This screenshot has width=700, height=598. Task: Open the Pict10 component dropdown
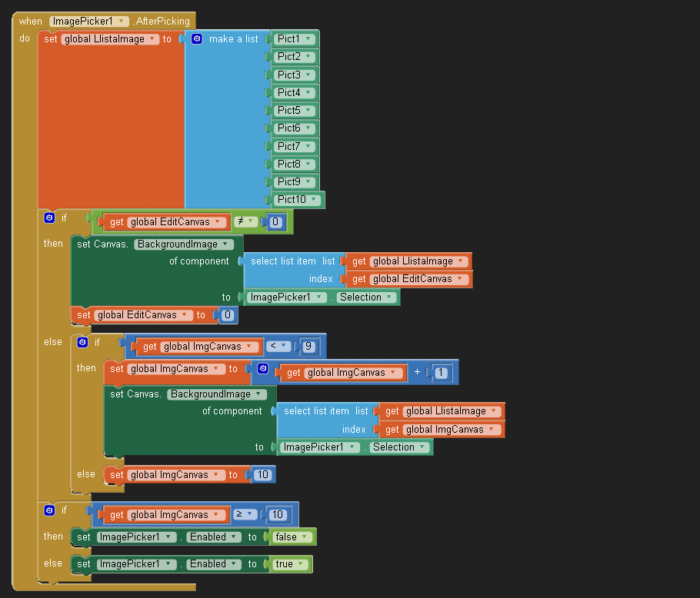[x=314, y=200]
